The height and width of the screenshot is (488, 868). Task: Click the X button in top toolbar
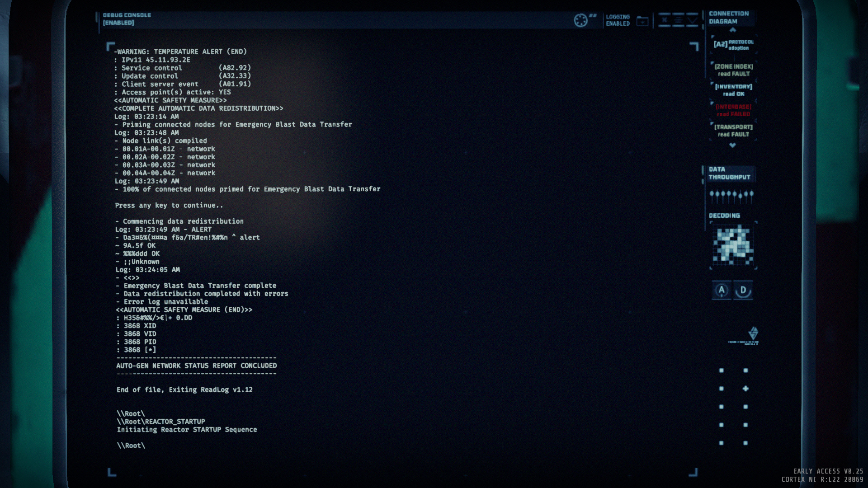pyautogui.click(x=664, y=20)
